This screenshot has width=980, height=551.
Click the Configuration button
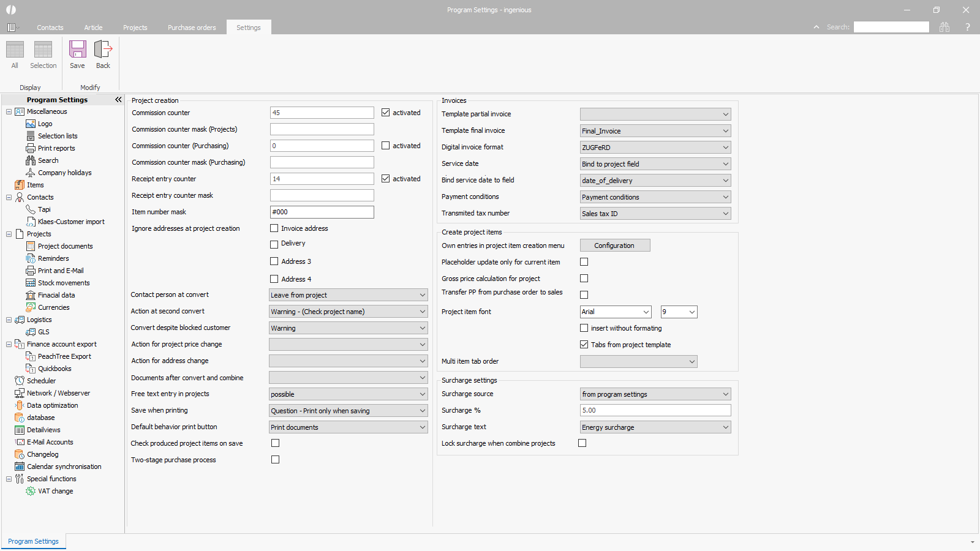tap(614, 246)
